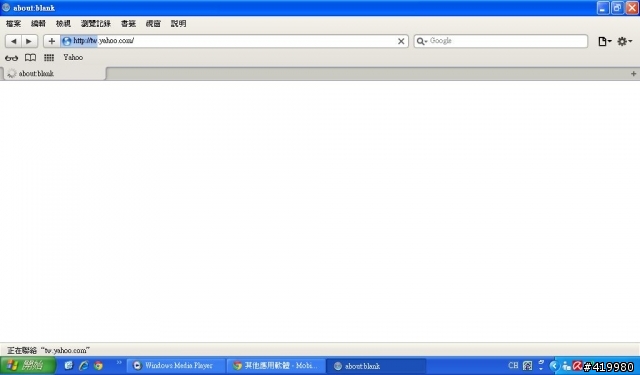The height and width of the screenshot is (375, 640).
Task: Click the CH language indicator in the tray
Action: pyautogui.click(x=513, y=365)
